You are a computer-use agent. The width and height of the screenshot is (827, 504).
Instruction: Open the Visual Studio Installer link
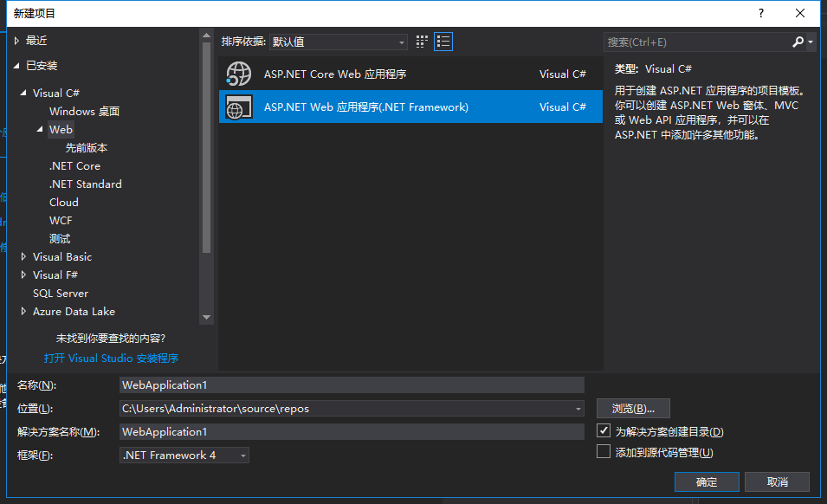(111, 358)
